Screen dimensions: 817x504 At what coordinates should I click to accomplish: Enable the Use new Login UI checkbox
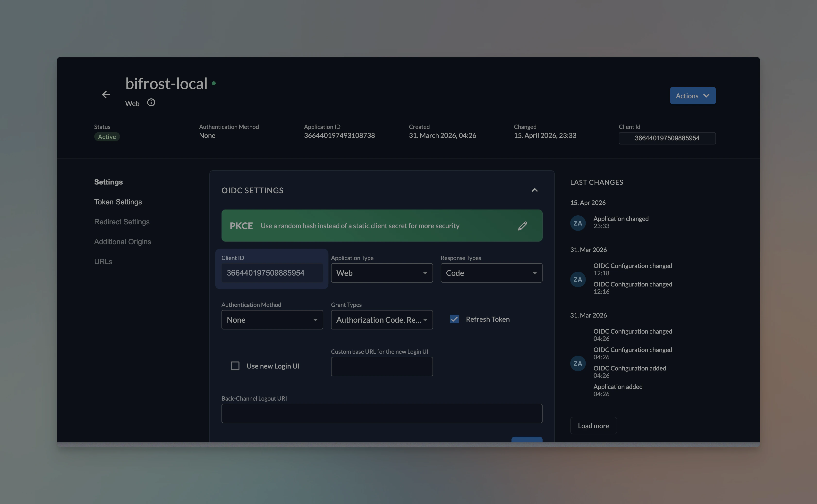click(235, 366)
